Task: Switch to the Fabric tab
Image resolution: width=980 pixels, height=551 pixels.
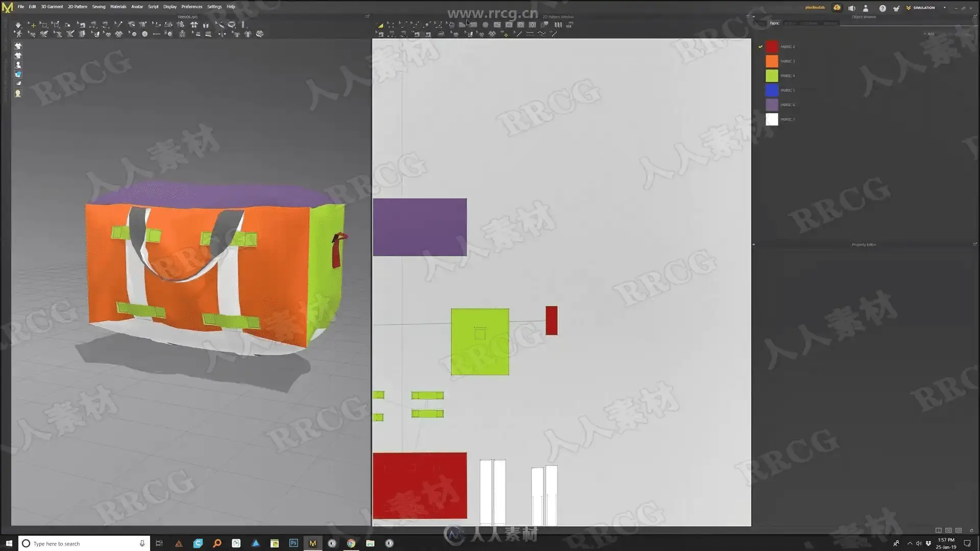Action: pos(774,23)
